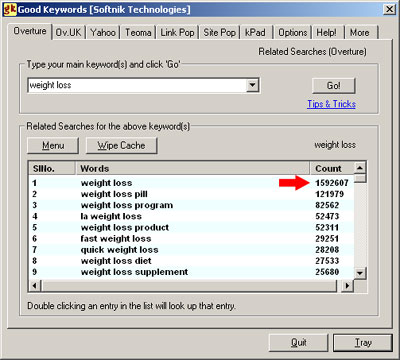Select the 'weight loss supplement' entry
The height and width of the screenshot is (360, 400).
pyautogui.click(x=191, y=272)
